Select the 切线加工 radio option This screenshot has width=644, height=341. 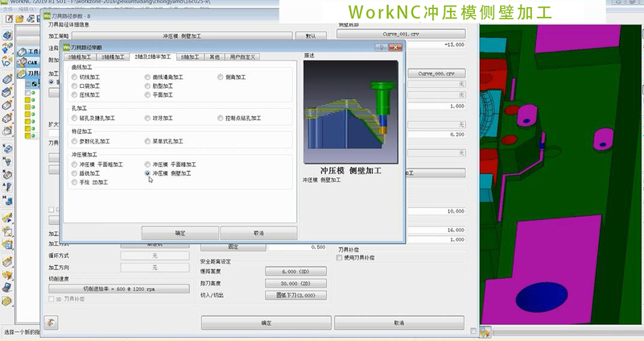74,77
